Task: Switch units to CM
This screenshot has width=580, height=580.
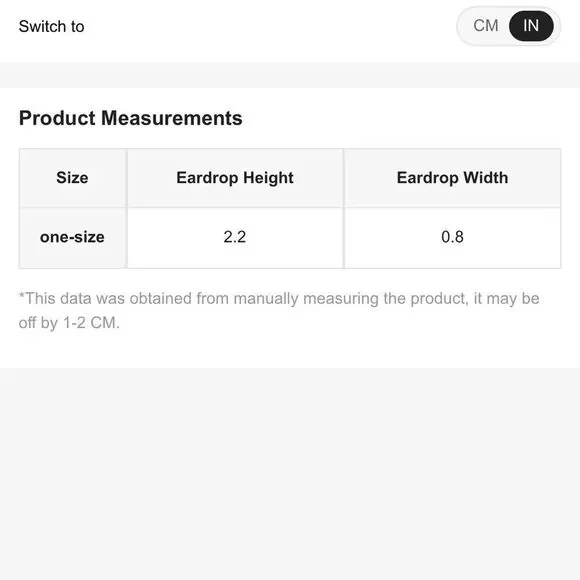Action: pos(486,26)
